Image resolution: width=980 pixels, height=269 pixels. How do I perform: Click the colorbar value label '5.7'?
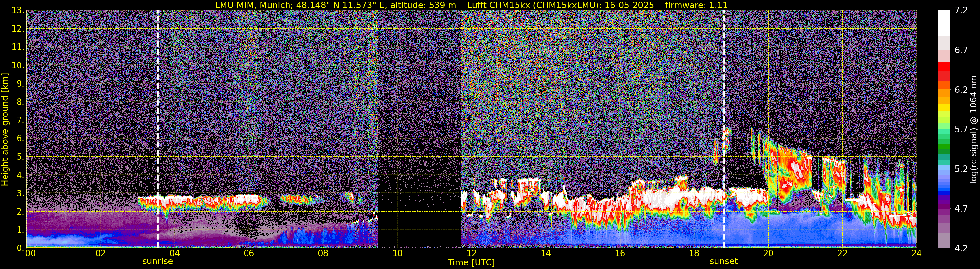(961, 130)
